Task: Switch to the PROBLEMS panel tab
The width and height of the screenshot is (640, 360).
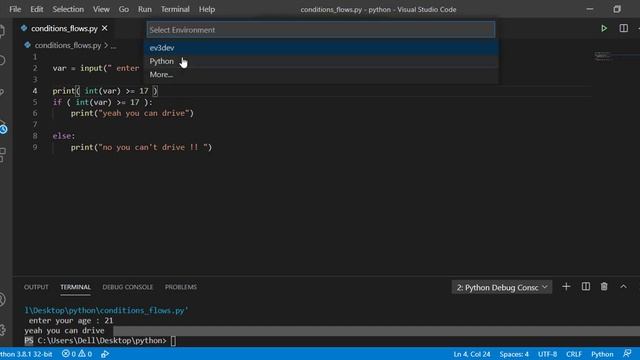Action: click(181, 287)
